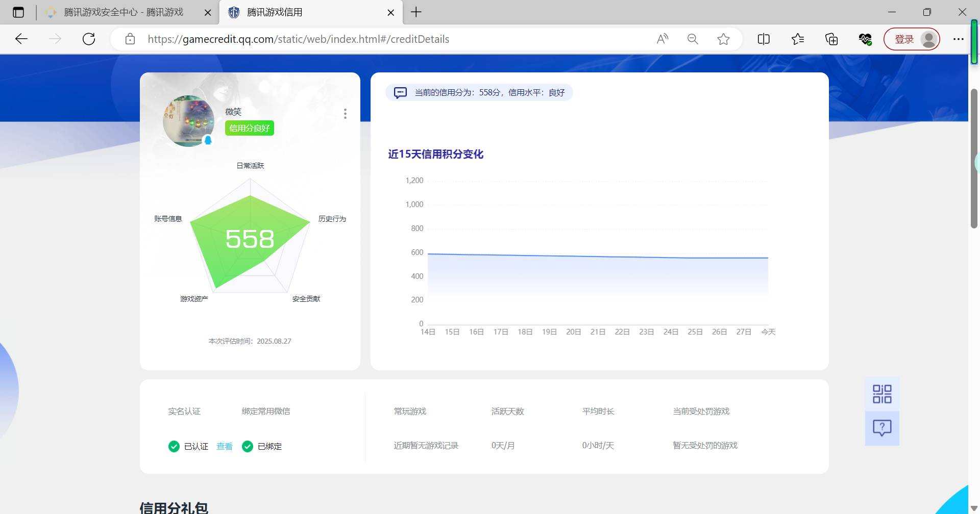Click the 登录 profile button
The image size is (980, 514).
point(912,39)
